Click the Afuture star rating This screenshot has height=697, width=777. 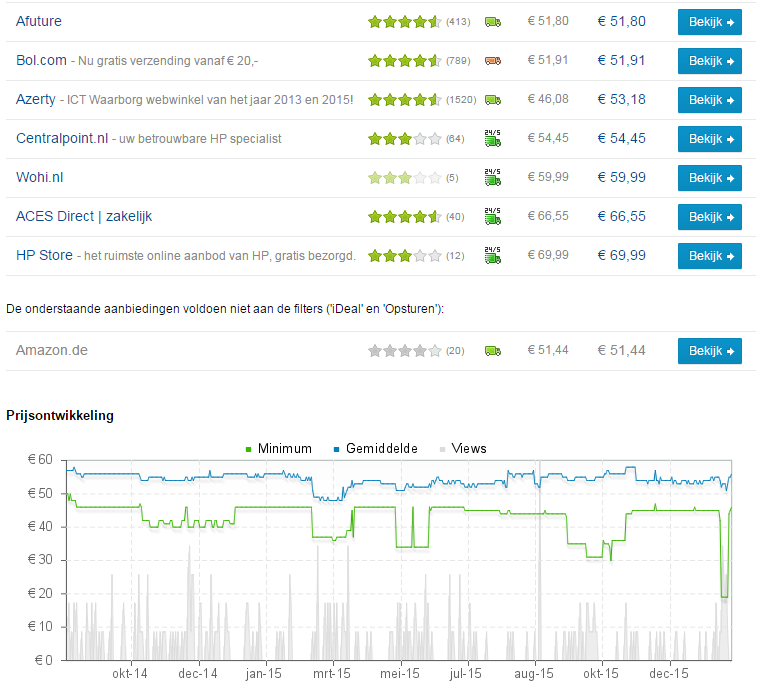[404, 22]
